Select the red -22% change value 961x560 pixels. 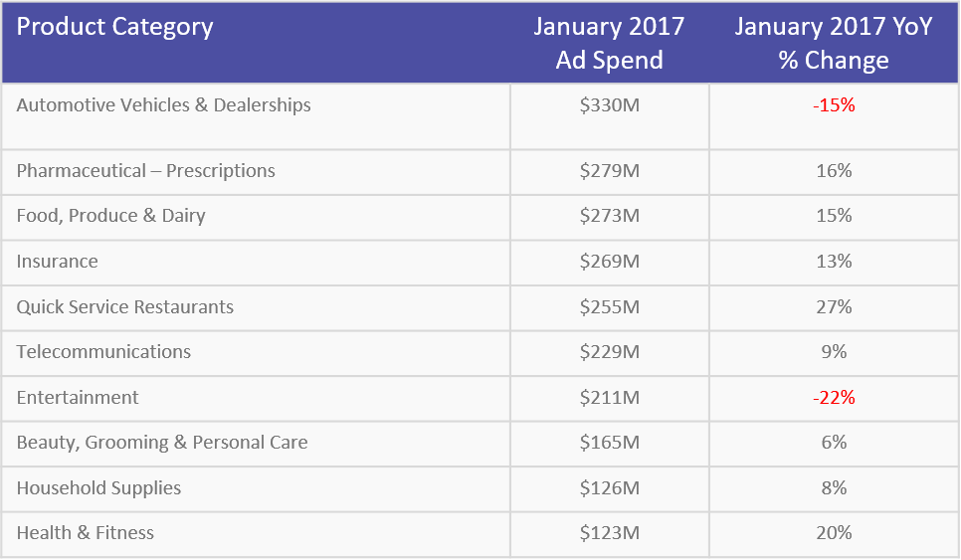834,398
